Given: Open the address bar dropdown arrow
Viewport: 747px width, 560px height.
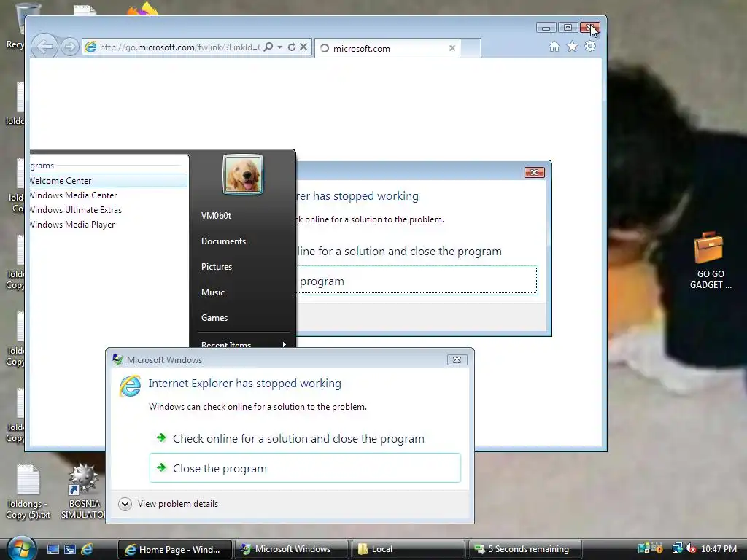Looking at the screenshot, I should pyautogui.click(x=279, y=47).
